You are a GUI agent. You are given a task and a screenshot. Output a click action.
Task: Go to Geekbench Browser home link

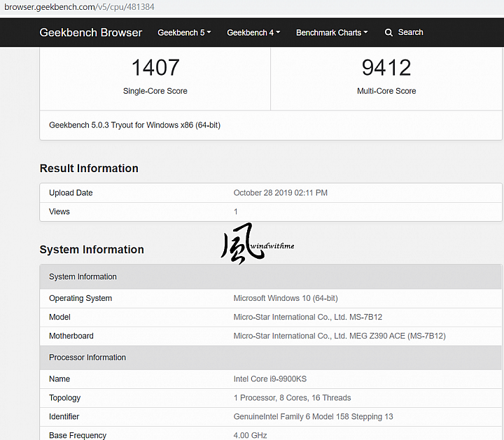(x=90, y=32)
